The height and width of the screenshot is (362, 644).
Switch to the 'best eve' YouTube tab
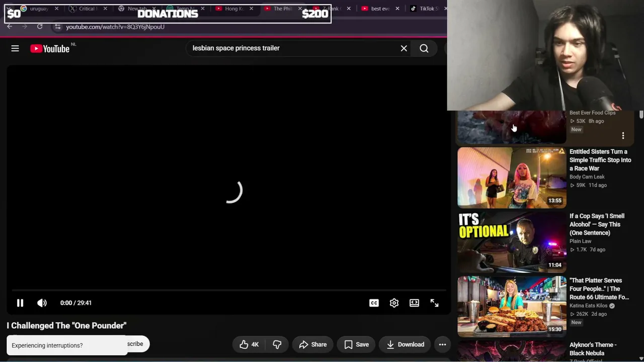(380, 9)
